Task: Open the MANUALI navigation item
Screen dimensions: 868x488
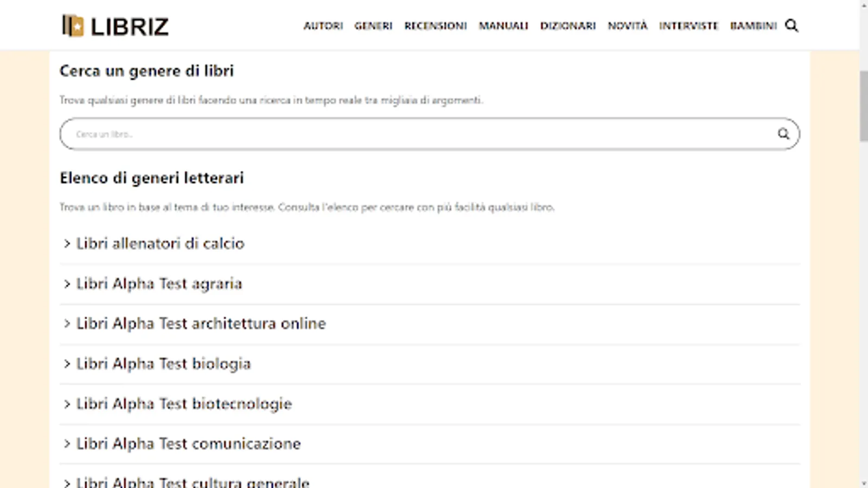Action: [503, 25]
